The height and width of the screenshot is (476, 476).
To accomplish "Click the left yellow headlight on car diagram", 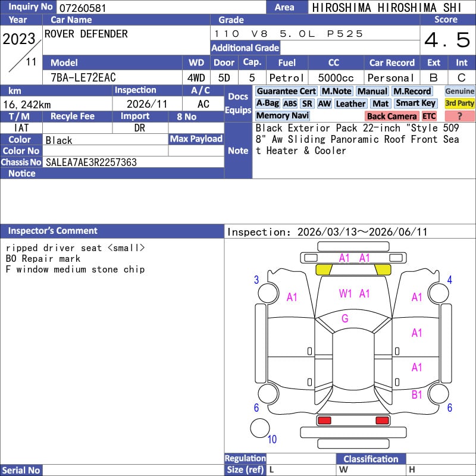I will 323,270.
